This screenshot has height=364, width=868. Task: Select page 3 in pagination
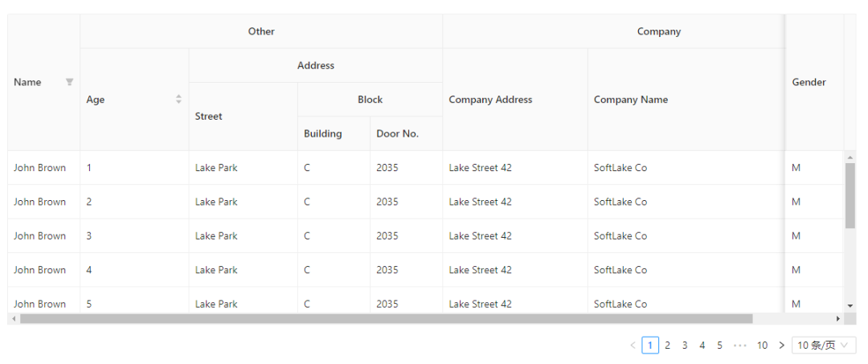point(685,346)
